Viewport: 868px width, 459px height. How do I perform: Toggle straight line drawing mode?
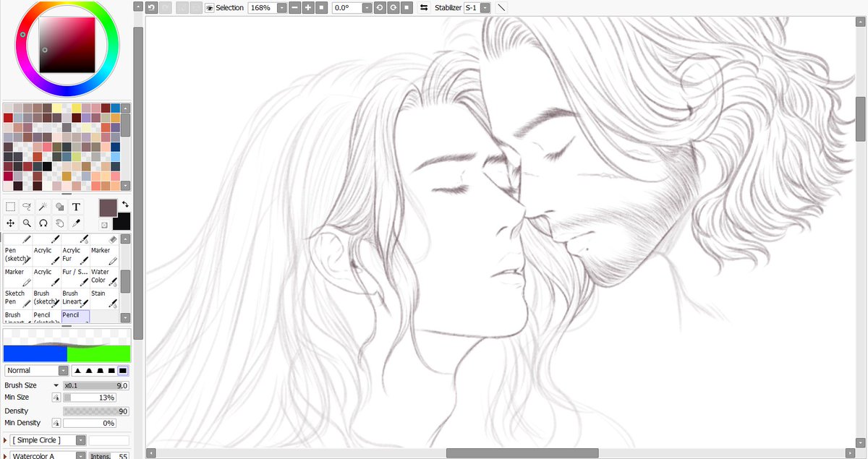tap(502, 7)
